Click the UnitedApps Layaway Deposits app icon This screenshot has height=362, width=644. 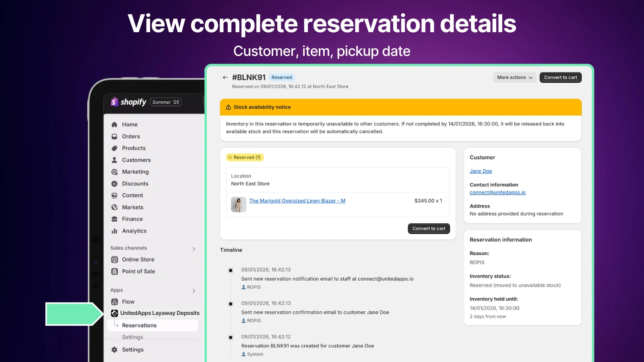coord(114,313)
